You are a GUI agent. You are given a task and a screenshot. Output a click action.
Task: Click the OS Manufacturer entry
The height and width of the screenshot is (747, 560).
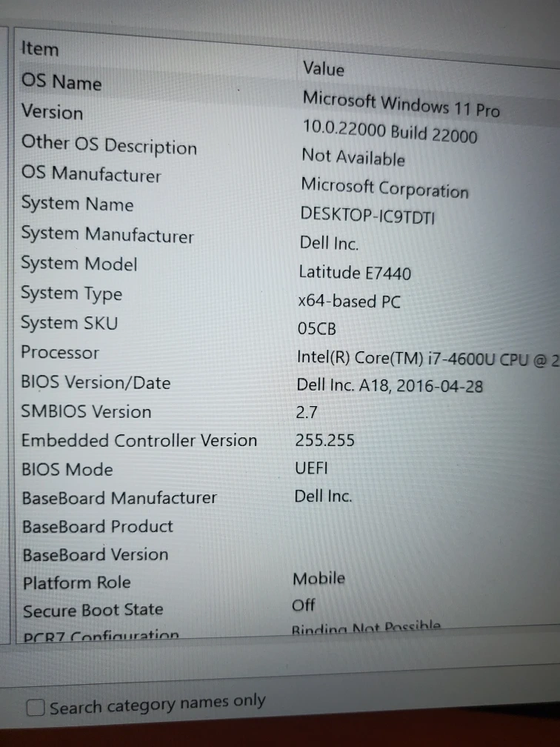(91, 175)
